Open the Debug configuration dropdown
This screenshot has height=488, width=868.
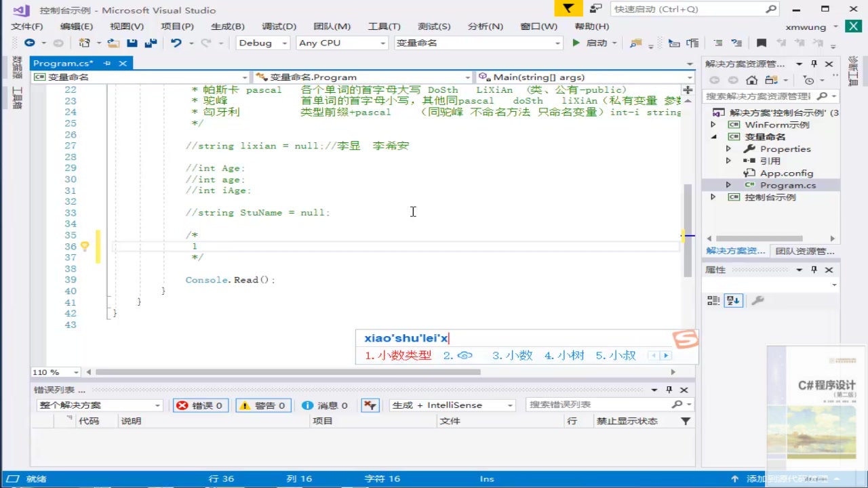pyautogui.click(x=263, y=43)
